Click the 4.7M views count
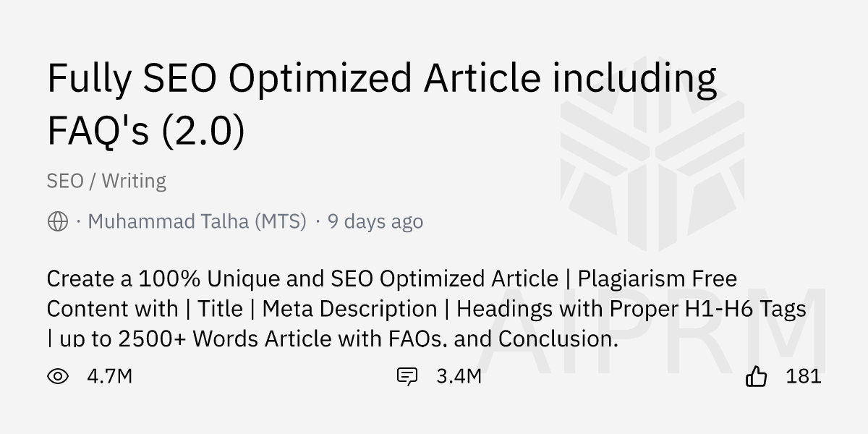This screenshot has height=434, width=868. [109, 376]
